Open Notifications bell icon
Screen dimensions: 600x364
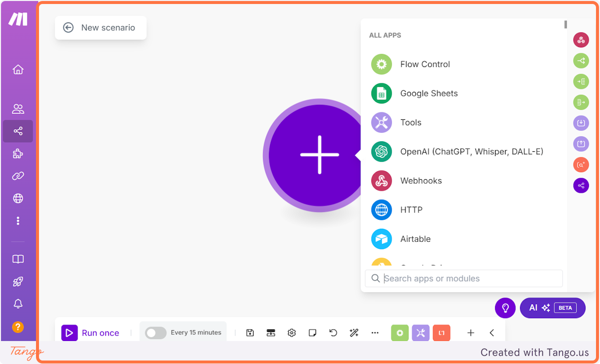pos(18,304)
